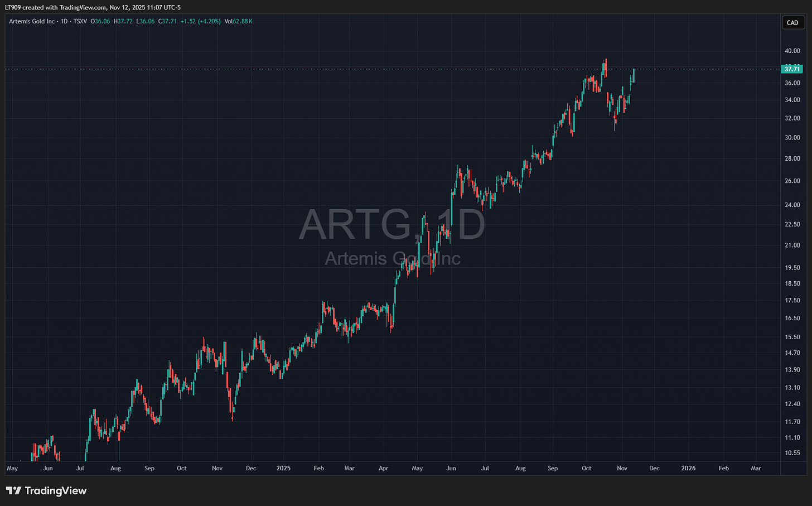Click the 2025 year marker on time axis
Screen dimensions: 812x506
(x=283, y=469)
